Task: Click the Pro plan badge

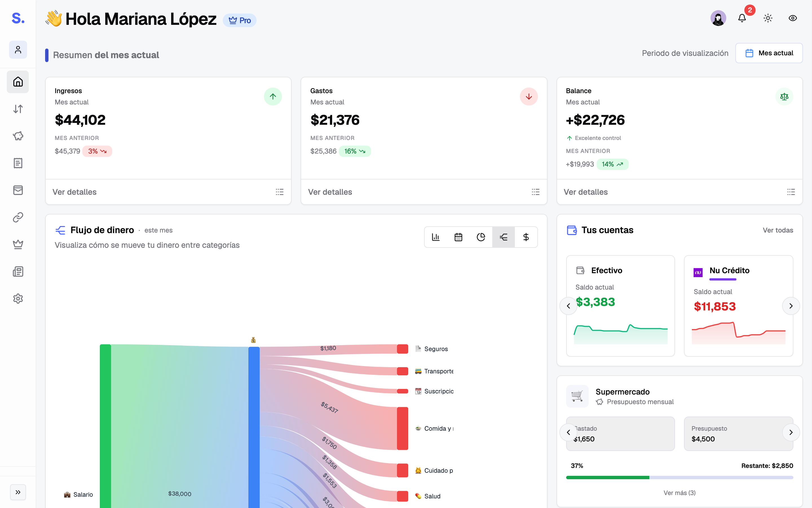Action: [240, 21]
